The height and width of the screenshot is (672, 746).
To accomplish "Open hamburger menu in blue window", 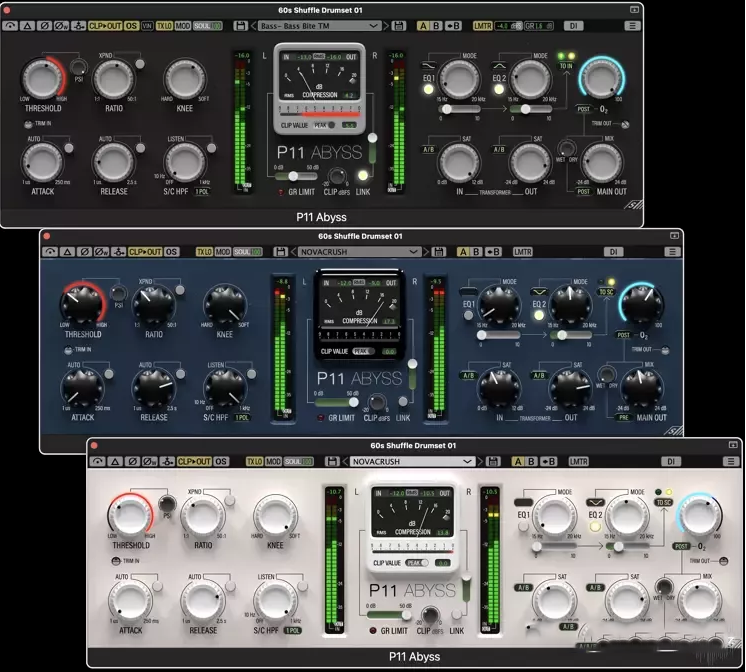I will coord(672,252).
